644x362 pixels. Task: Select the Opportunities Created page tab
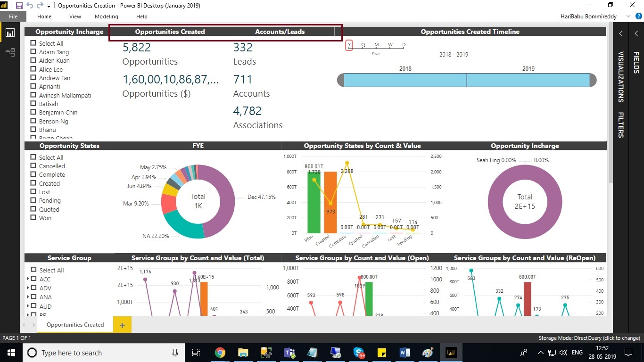(75, 325)
